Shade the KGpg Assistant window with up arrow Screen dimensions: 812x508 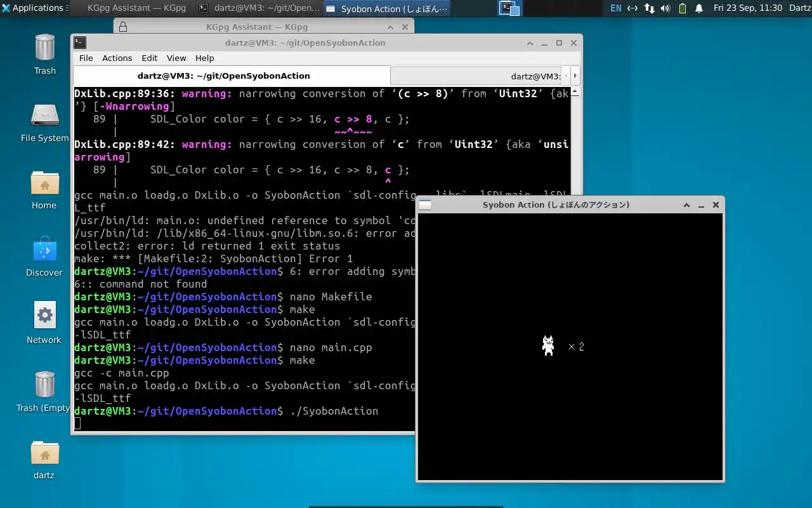(391, 27)
